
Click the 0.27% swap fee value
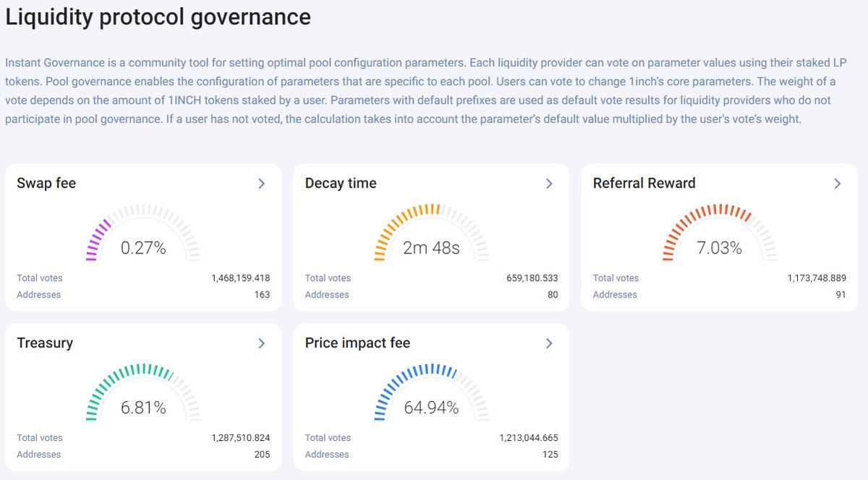pyautogui.click(x=143, y=248)
